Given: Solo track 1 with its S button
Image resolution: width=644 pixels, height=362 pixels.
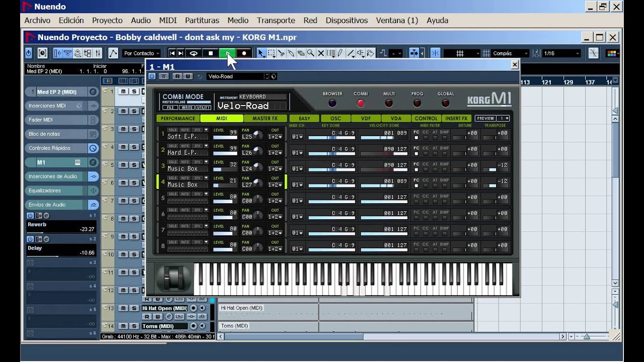Looking at the screenshot, I should tap(134, 91).
